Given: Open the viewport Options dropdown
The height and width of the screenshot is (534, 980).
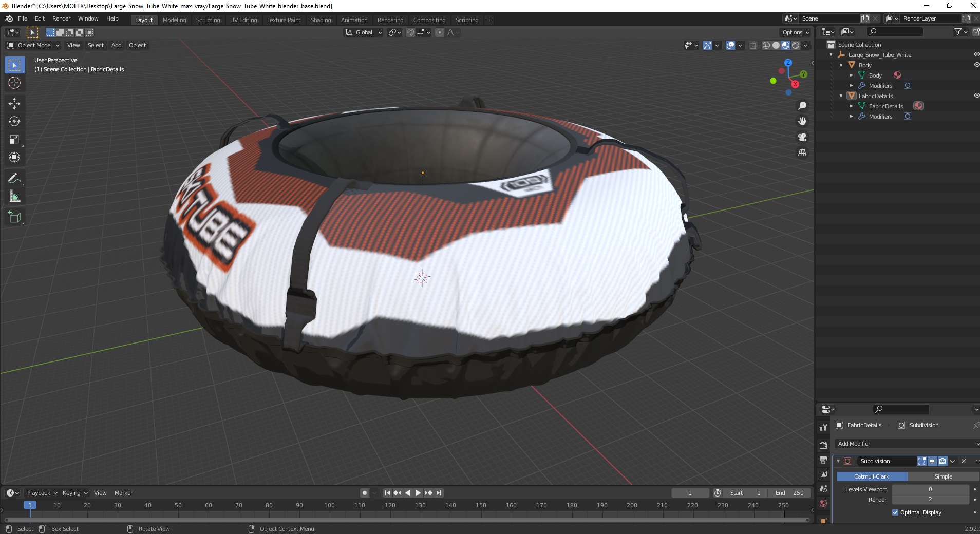Looking at the screenshot, I should (796, 32).
